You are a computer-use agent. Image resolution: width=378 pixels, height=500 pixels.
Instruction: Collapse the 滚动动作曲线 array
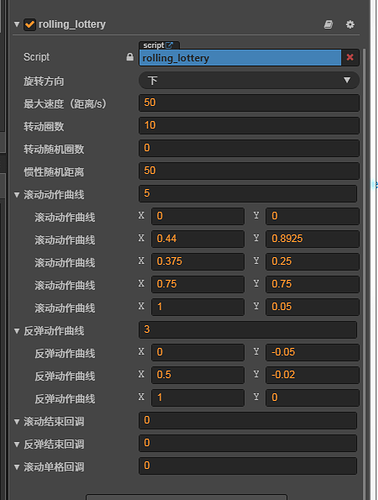(17, 195)
